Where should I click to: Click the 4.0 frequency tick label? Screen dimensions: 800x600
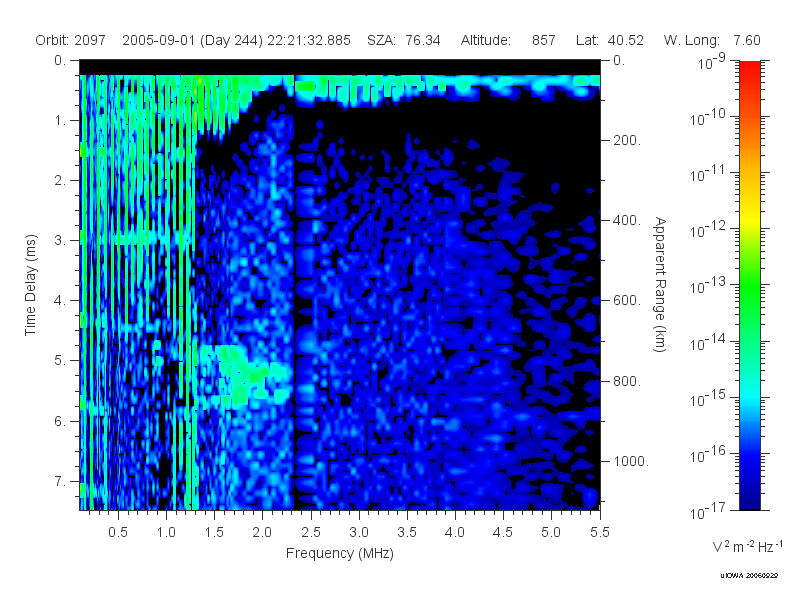tap(455, 532)
